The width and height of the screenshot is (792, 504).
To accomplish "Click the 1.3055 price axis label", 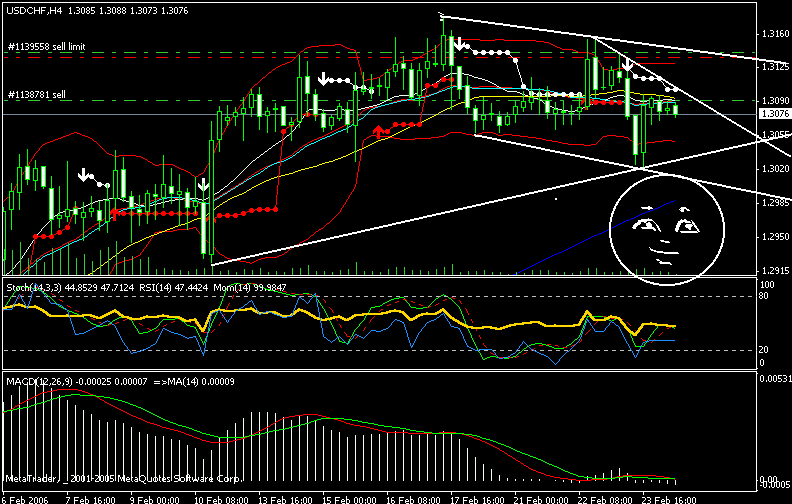I will coord(775,135).
